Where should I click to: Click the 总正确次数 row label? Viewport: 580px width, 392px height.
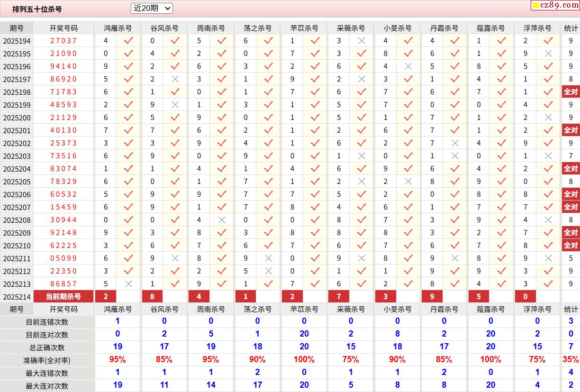47,347
